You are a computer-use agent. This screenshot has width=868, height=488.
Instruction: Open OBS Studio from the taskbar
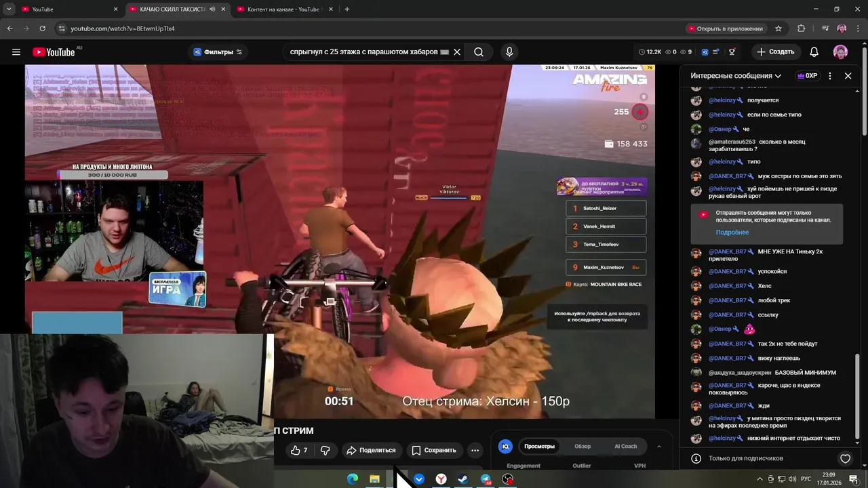[x=507, y=479]
